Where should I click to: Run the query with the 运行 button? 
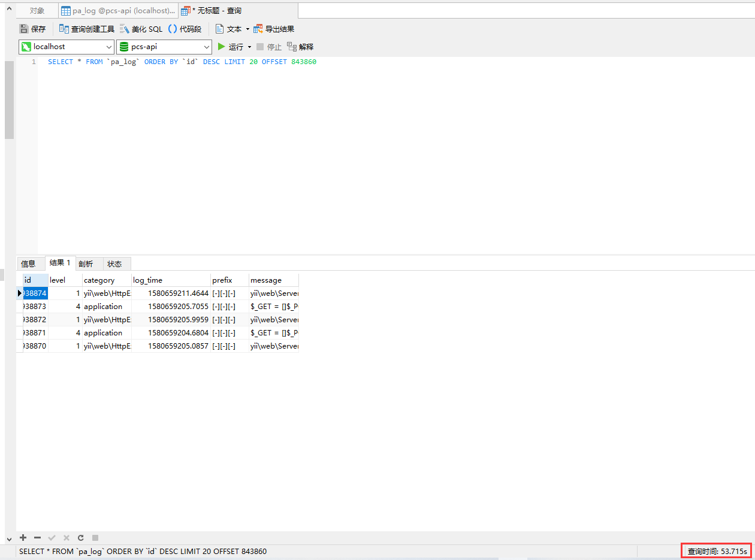click(x=231, y=47)
